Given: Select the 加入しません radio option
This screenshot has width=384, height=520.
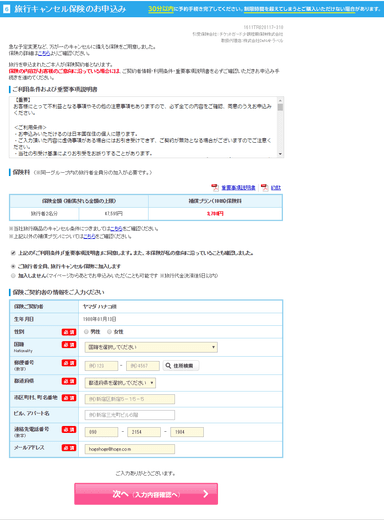Looking at the screenshot, I should point(13,276).
